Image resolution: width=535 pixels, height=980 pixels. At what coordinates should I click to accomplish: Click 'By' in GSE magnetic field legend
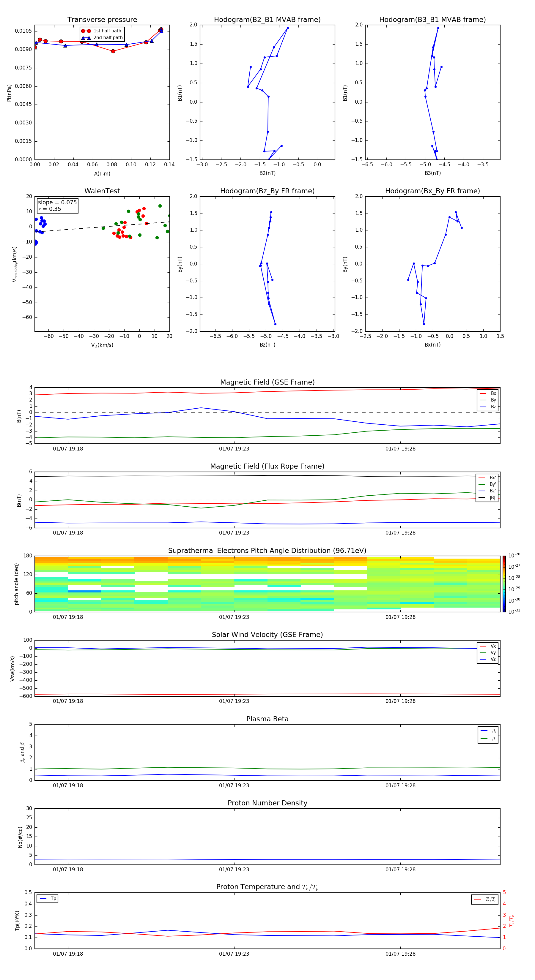pos(493,400)
